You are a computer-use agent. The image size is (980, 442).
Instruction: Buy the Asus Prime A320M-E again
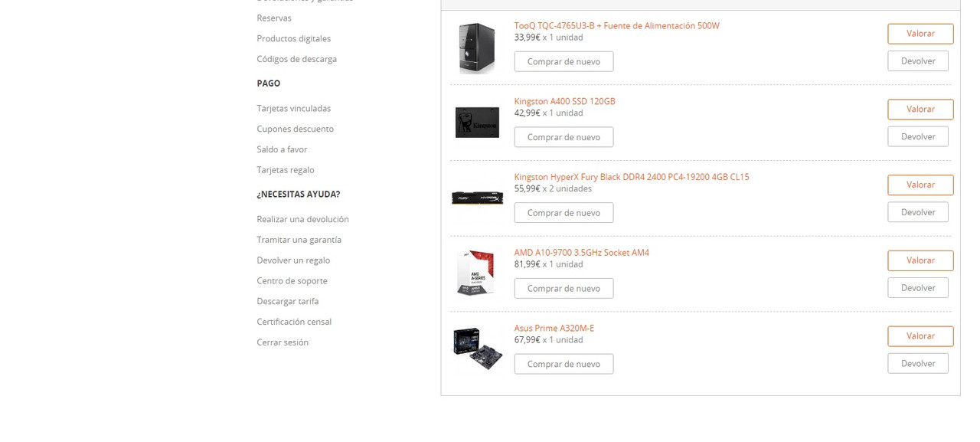(x=563, y=364)
